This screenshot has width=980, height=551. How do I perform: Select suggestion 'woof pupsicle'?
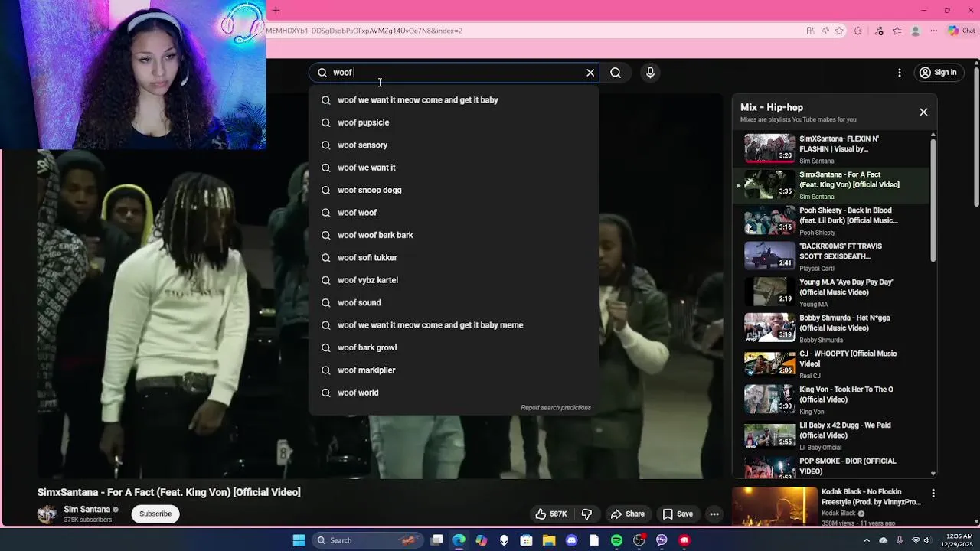(x=454, y=122)
